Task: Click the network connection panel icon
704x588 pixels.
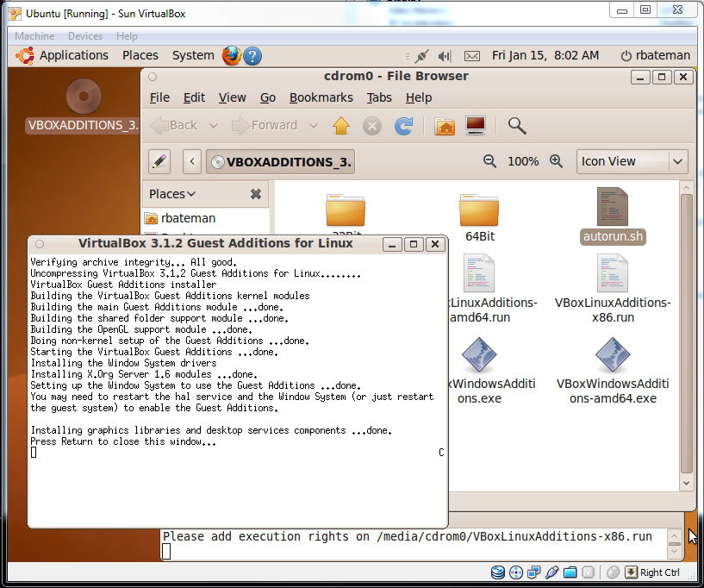Action: point(421,56)
